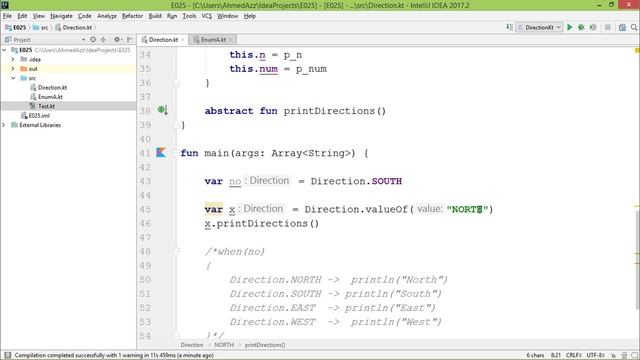
Task: Click the grey Stop button in toolbar
Action: coord(608,27)
